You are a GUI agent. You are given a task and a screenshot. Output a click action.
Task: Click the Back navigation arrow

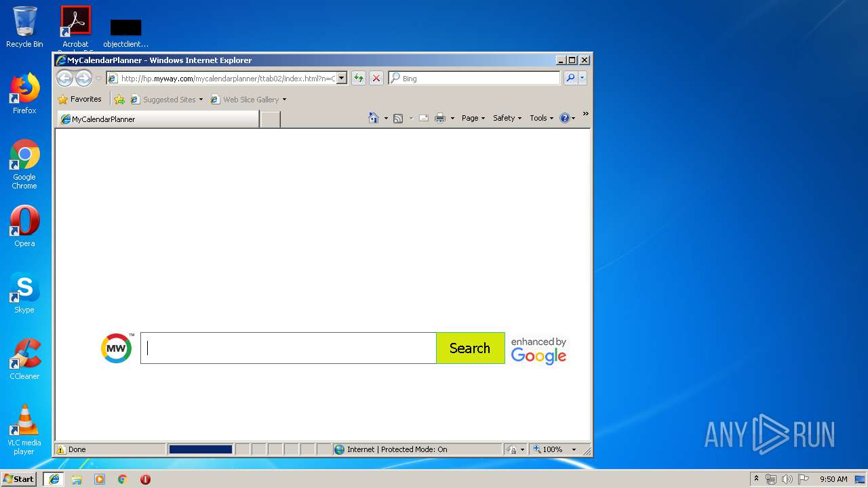64,79
